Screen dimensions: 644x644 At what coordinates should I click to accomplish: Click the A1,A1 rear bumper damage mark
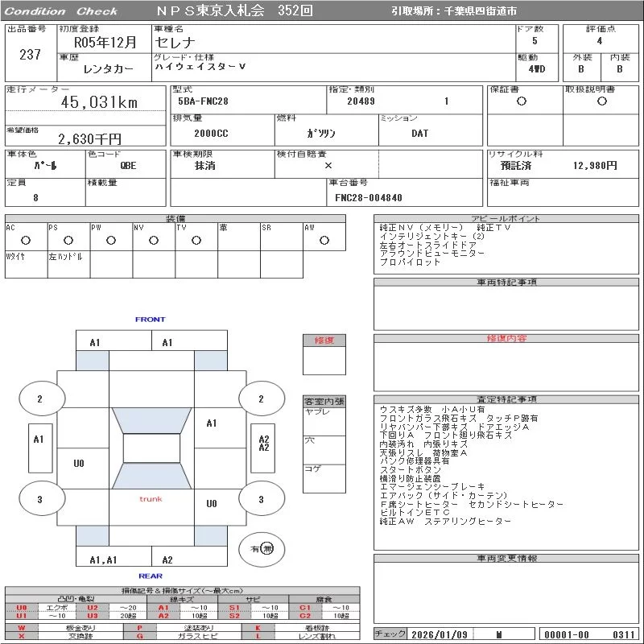click(x=103, y=560)
